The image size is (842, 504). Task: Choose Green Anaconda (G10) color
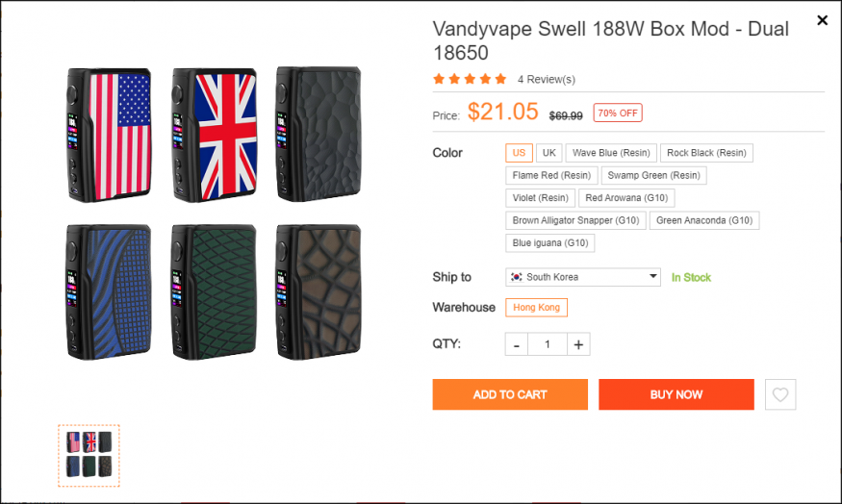[x=704, y=220]
